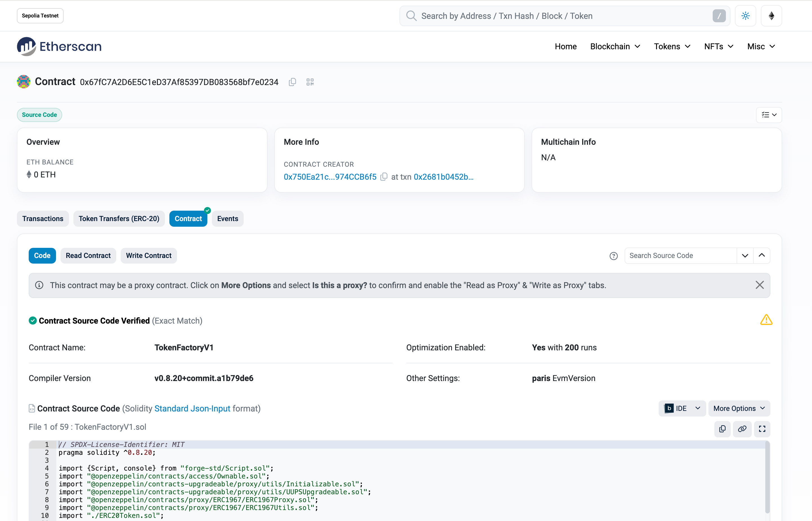Image resolution: width=812 pixels, height=521 pixels.
Task: Click the UUPSUpgradeable.sol import line
Action: pyautogui.click(x=215, y=492)
